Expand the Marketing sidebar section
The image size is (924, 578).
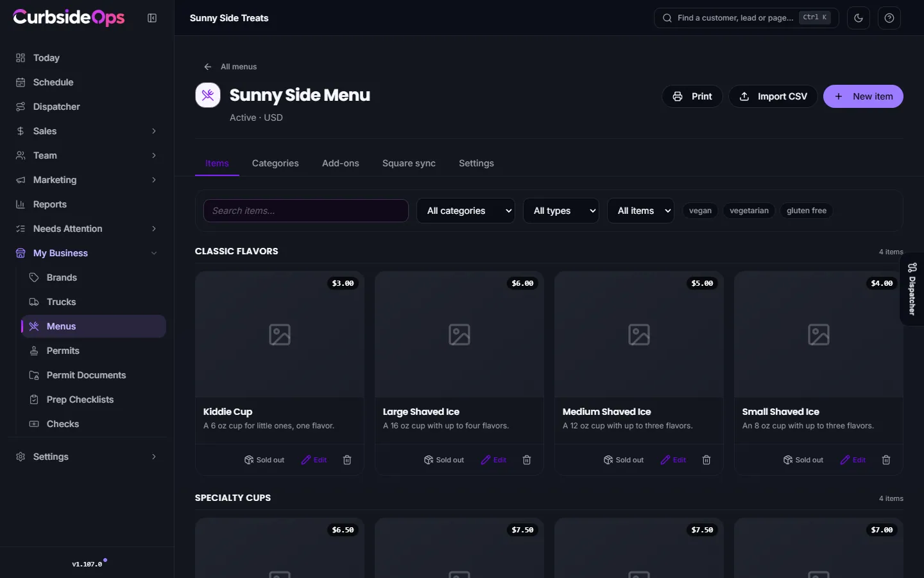click(x=87, y=180)
